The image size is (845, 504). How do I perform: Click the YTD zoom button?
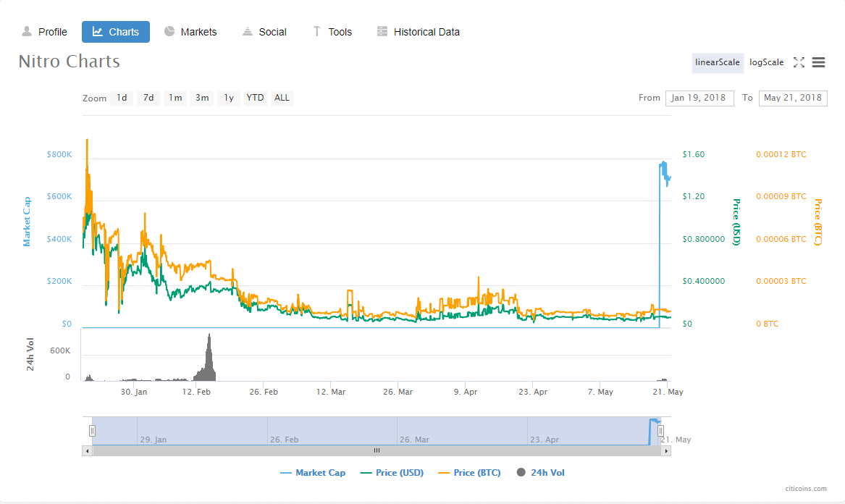[255, 98]
